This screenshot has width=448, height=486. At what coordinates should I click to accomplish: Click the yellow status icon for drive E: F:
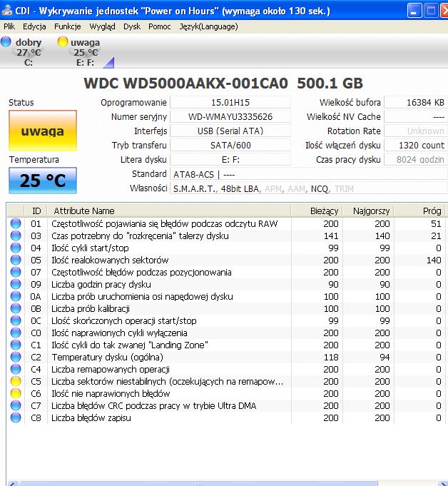tap(63, 41)
